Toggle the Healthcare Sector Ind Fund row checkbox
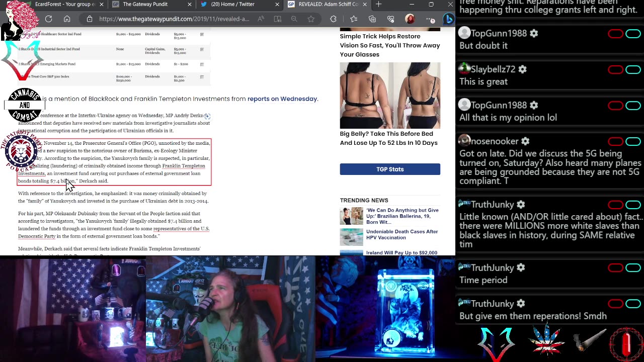 coord(202,35)
